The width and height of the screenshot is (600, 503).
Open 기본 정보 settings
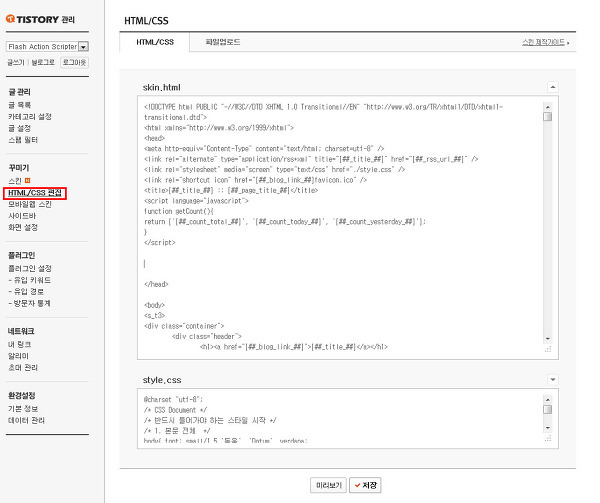(23, 409)
